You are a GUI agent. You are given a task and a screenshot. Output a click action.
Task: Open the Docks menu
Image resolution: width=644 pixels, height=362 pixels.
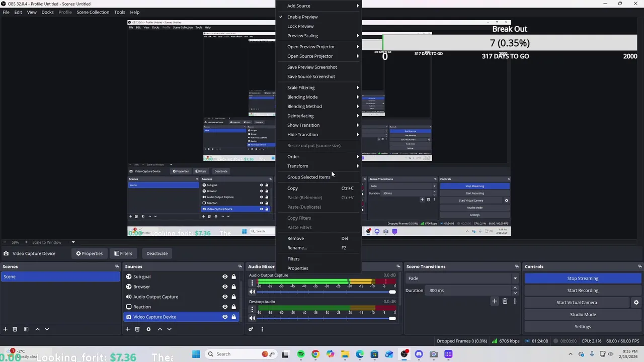tap(47, 12)
